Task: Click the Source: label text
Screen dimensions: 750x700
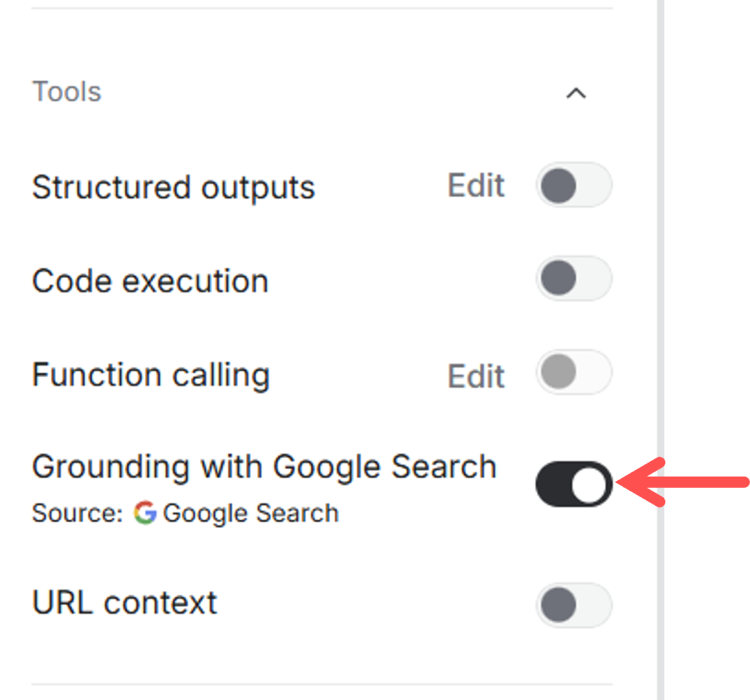Action: [x=77, y=513]
